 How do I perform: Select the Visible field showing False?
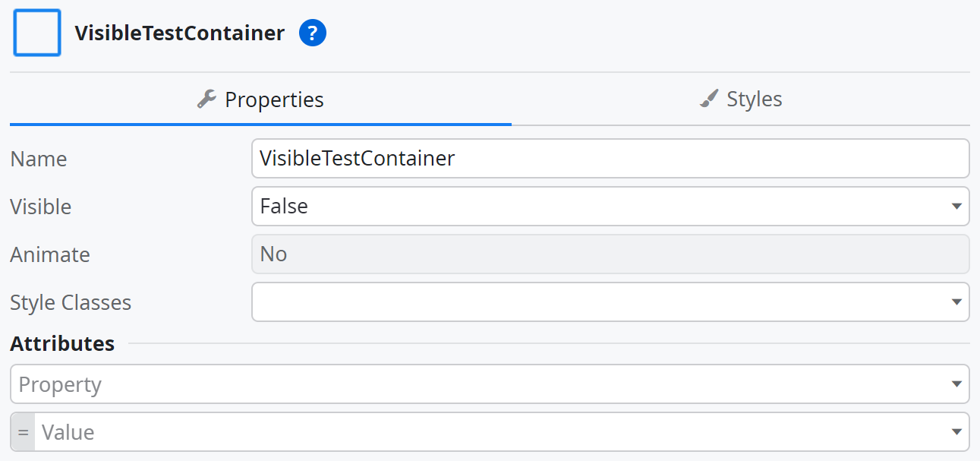tap(600, 207)
